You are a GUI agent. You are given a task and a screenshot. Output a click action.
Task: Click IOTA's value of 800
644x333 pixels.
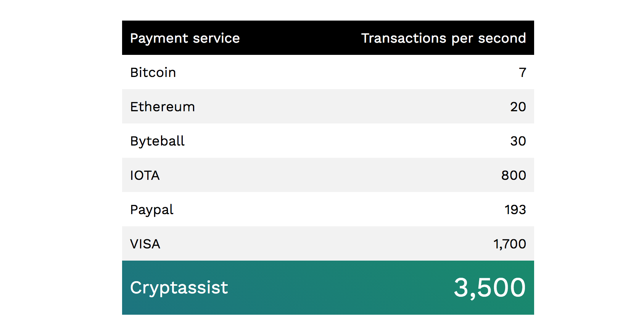(514, 175)
